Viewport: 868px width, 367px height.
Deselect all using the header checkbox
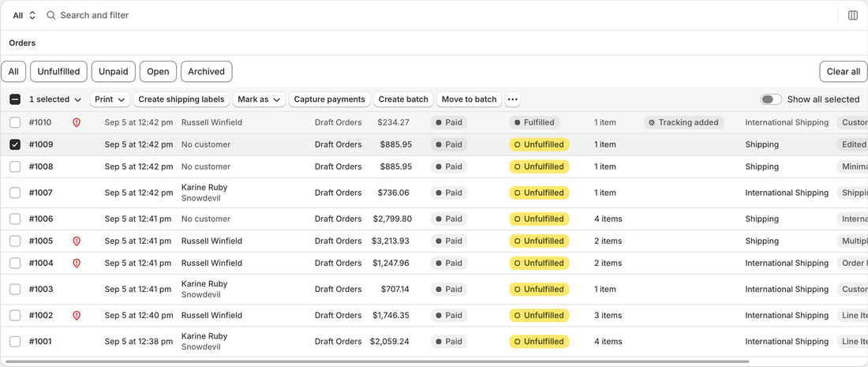[x=15, y=99]
